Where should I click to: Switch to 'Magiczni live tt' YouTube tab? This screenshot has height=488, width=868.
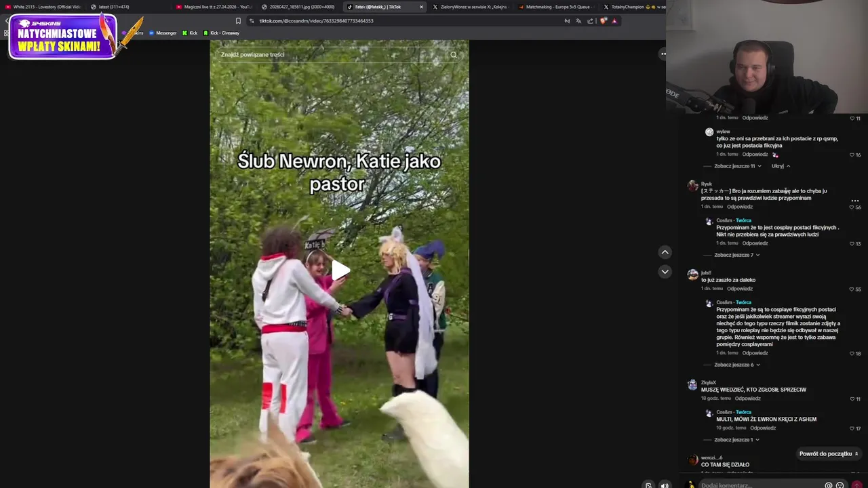click(214, 7)
